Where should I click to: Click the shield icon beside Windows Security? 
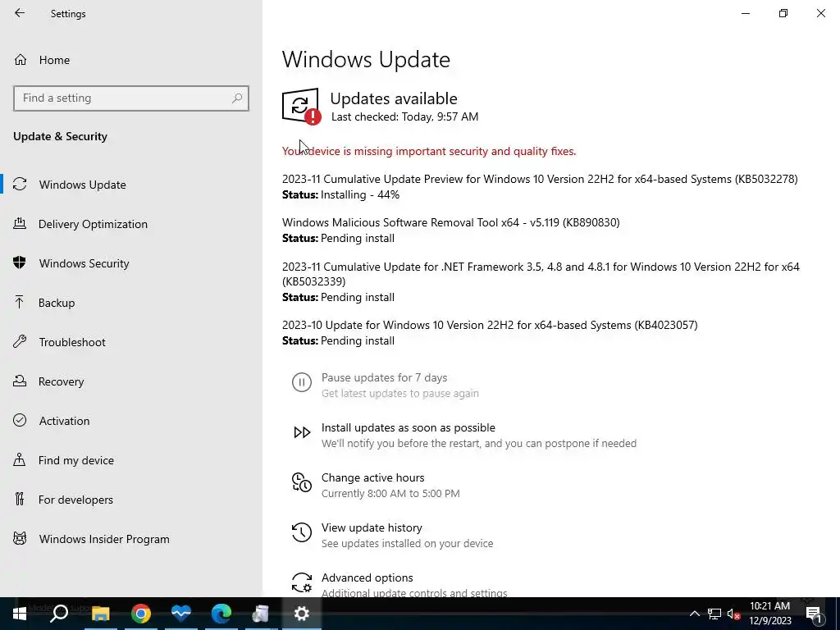pyautogui.click(x=20, y=262)
